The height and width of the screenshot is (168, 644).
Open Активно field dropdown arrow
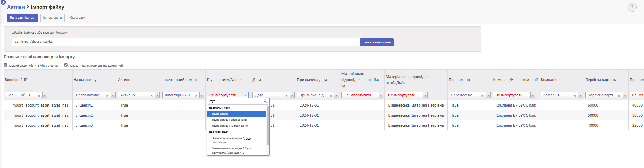point(157,95)
